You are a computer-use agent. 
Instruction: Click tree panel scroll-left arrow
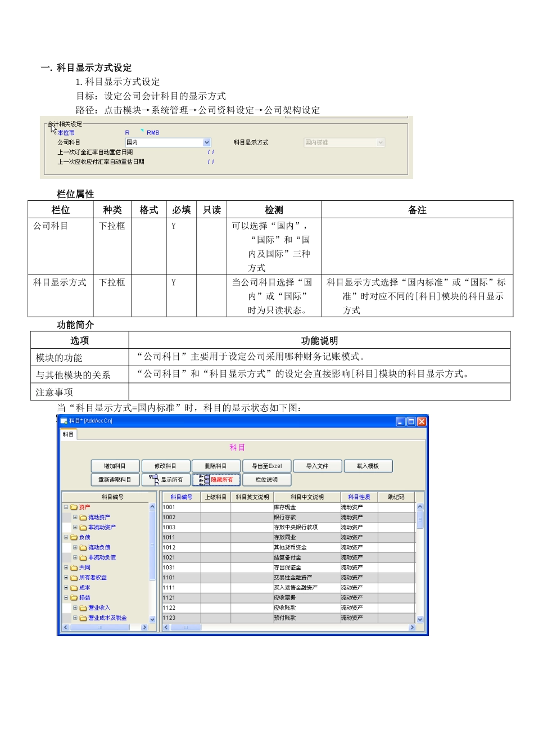coord(66,627)
